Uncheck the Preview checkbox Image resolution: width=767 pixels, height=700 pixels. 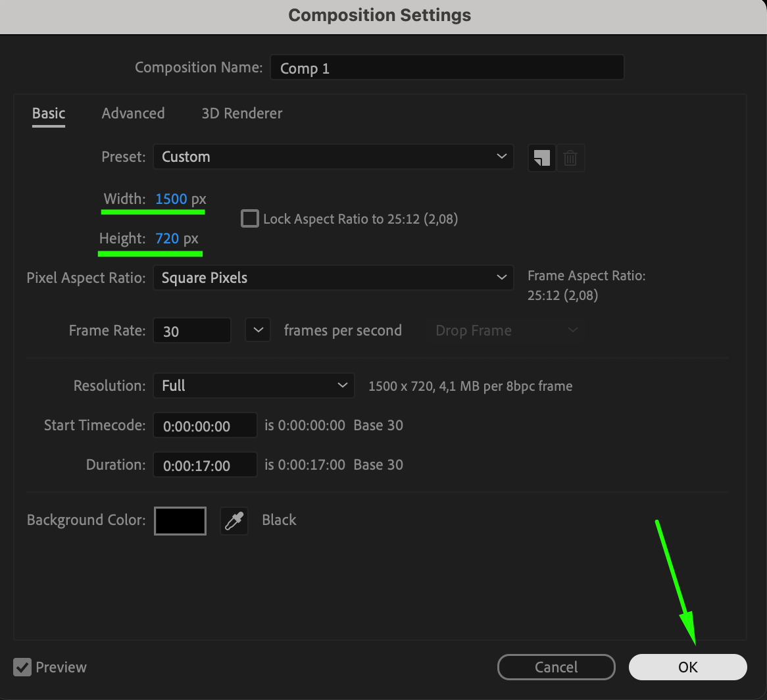click(x=23, y=667)
